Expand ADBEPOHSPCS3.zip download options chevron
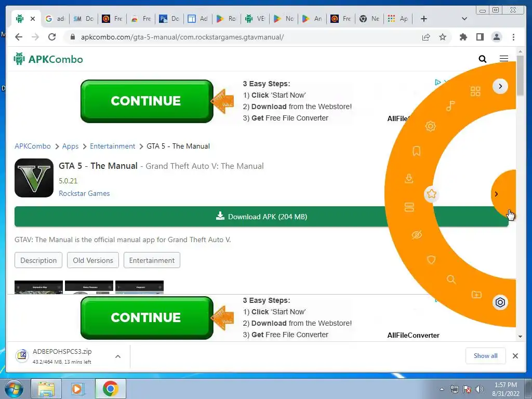This screenshot has height=399, width=532. [x=118, y=356]
